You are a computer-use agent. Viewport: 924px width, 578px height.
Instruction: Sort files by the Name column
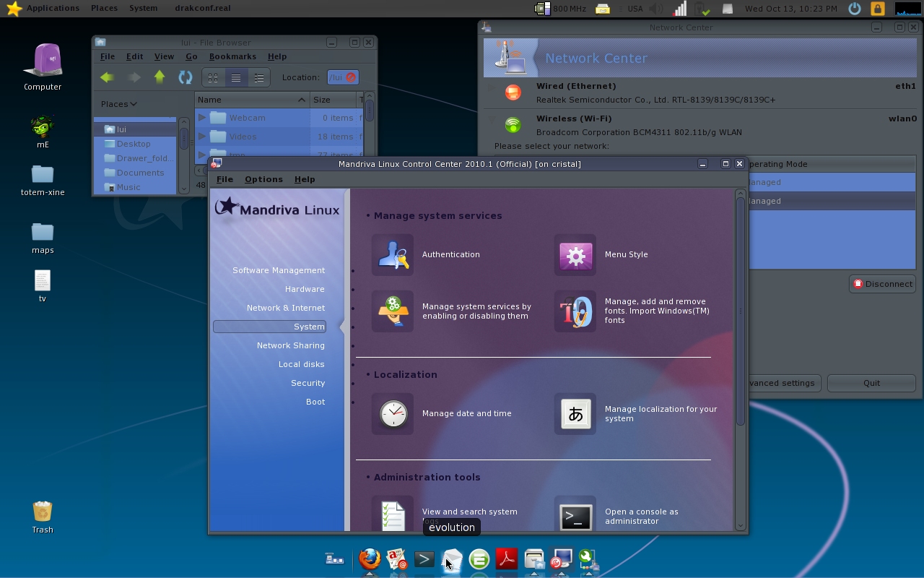252,100
